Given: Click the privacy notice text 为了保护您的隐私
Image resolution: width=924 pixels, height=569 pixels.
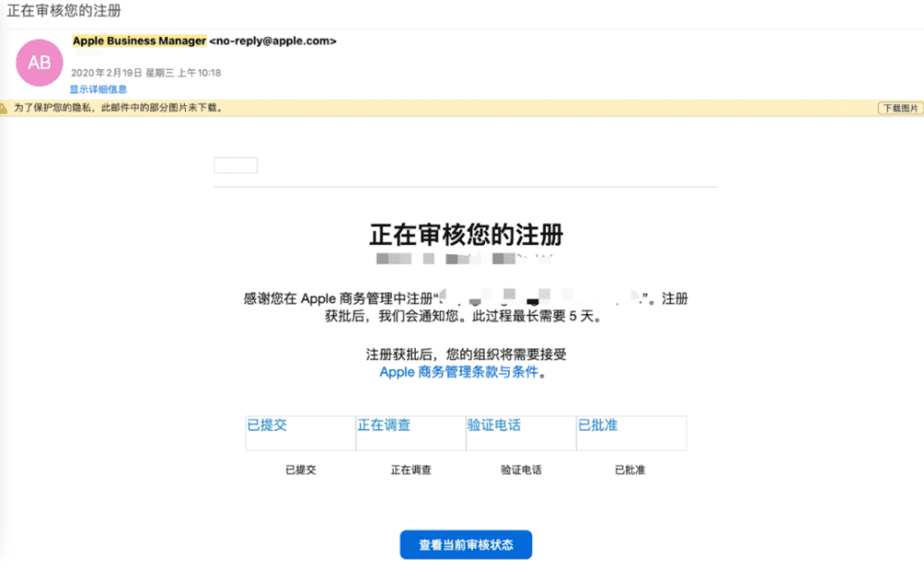Looking at the screenshot, I should [x=118, y=108].
